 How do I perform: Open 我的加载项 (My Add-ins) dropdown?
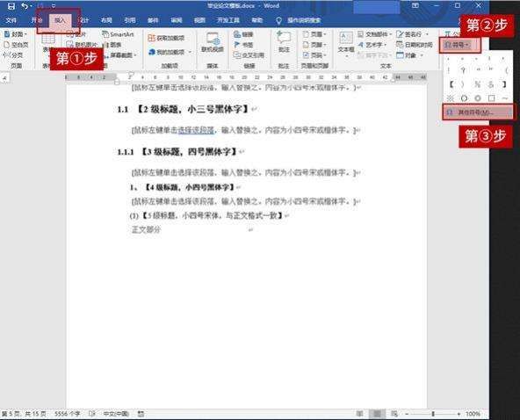coord(170,52)
